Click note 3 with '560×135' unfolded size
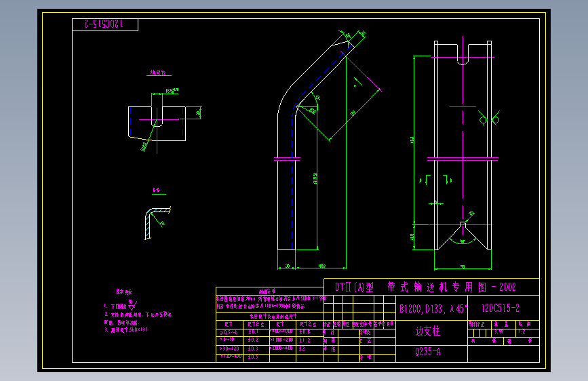Image resolution: width=588 pixels, height=381 pixels. [126, 330]
